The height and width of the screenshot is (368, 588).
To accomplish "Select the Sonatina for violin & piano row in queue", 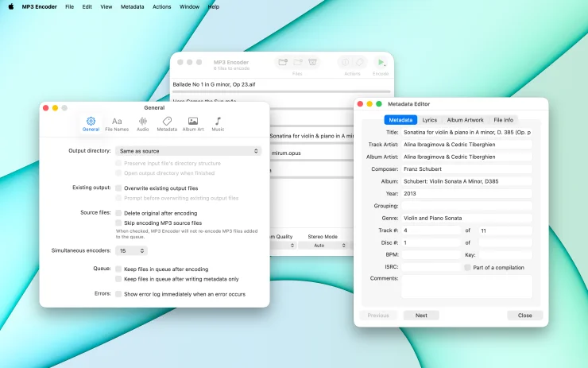I will click(x=311, y=136).
